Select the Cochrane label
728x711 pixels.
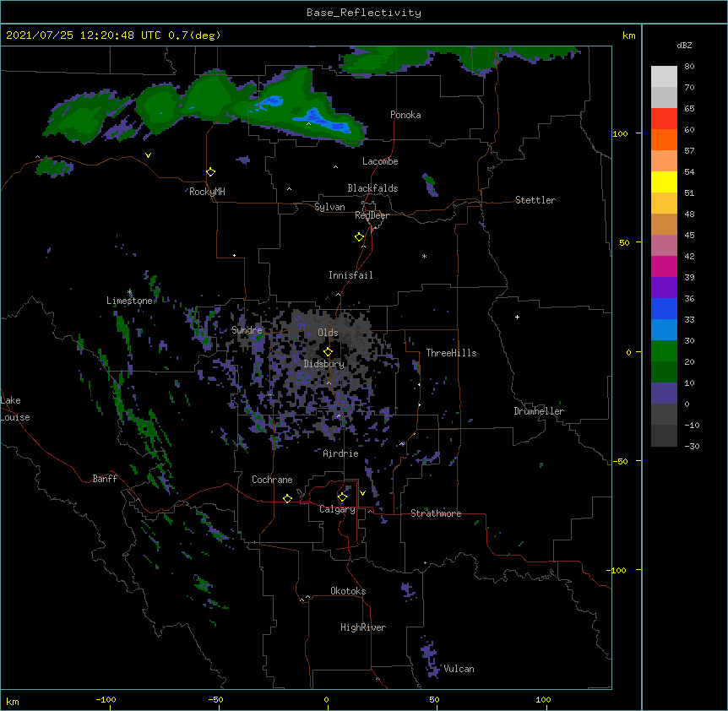click(x=272, y=480)
